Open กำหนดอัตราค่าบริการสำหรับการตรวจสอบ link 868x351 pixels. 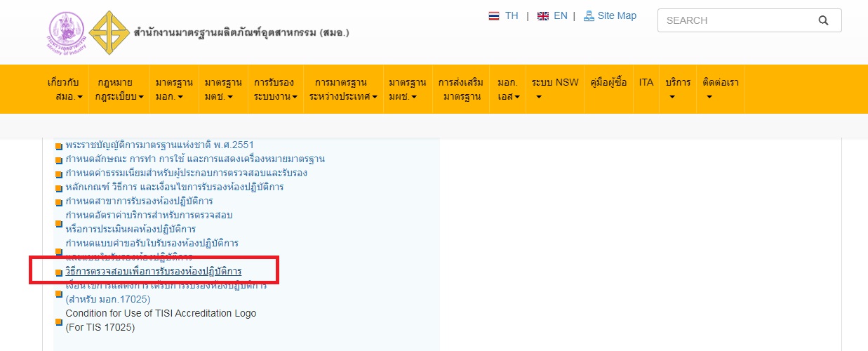pos(149,215)
